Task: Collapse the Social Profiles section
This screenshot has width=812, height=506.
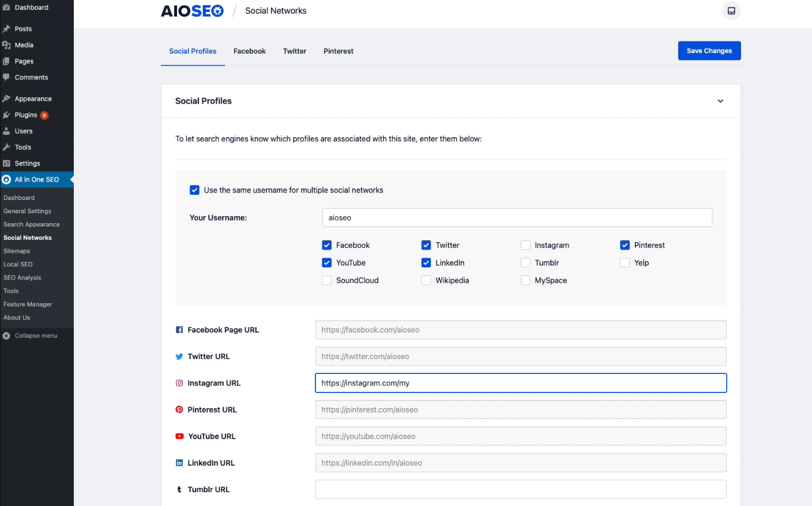Action: point(720,101)
